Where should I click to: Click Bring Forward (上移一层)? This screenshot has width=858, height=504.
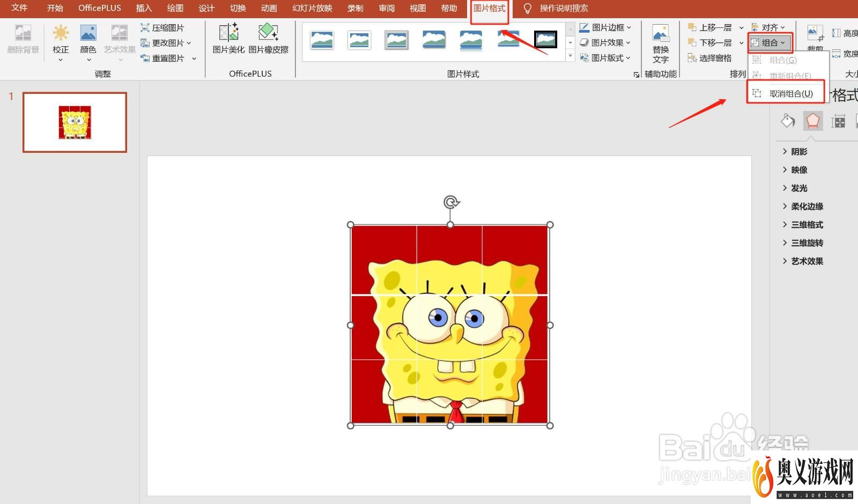710,27
